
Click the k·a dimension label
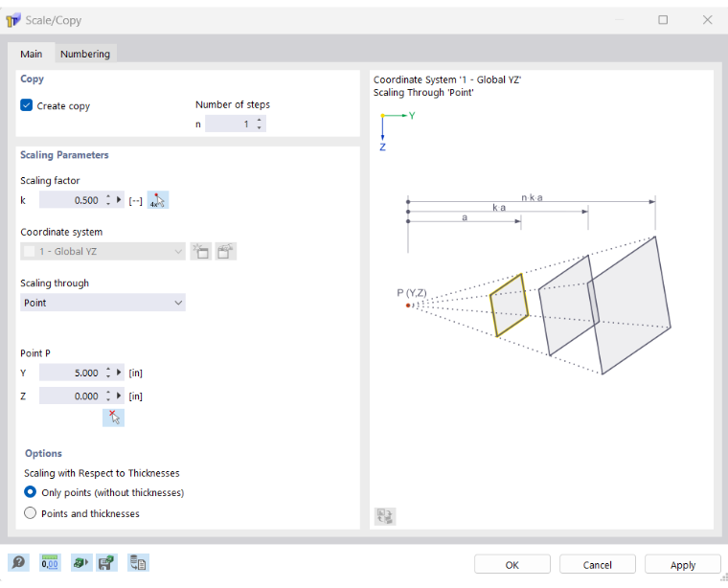(499, 208)
